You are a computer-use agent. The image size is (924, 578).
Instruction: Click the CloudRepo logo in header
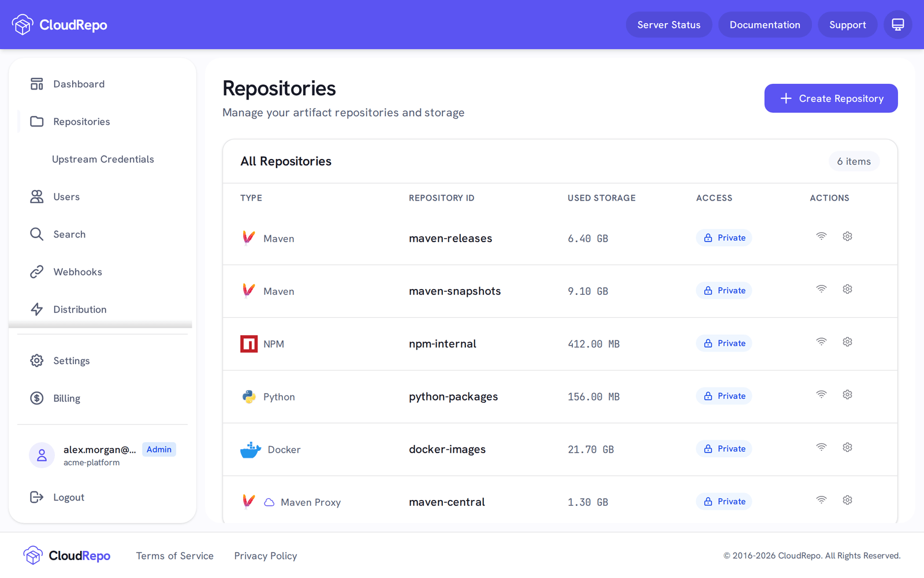(59, 25)
